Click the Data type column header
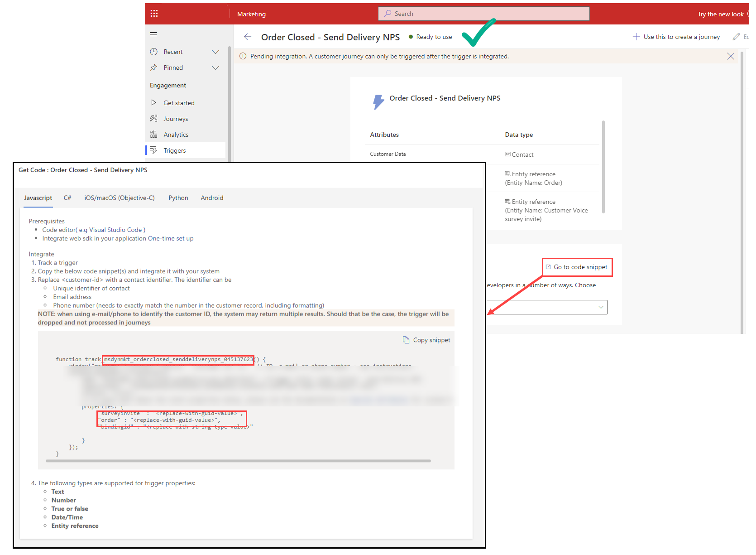Image resolution: width=756 pixels, height=555 pixels. [x=519, y=135]
